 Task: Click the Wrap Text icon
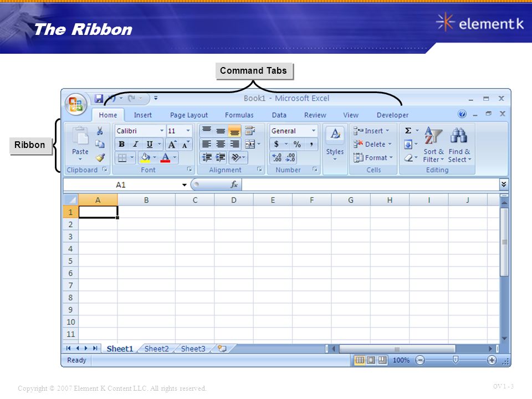pos(250,131)
